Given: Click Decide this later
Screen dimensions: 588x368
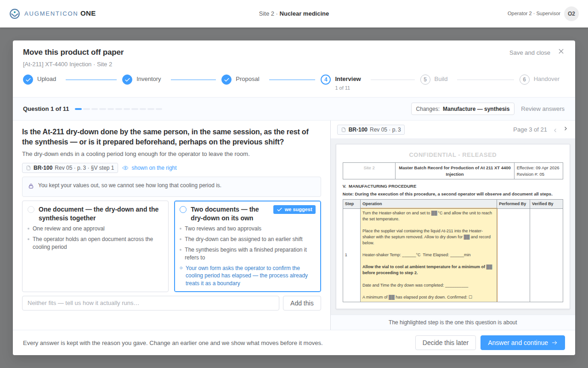Looking at the screenshot, I should (x=446, y=343).
